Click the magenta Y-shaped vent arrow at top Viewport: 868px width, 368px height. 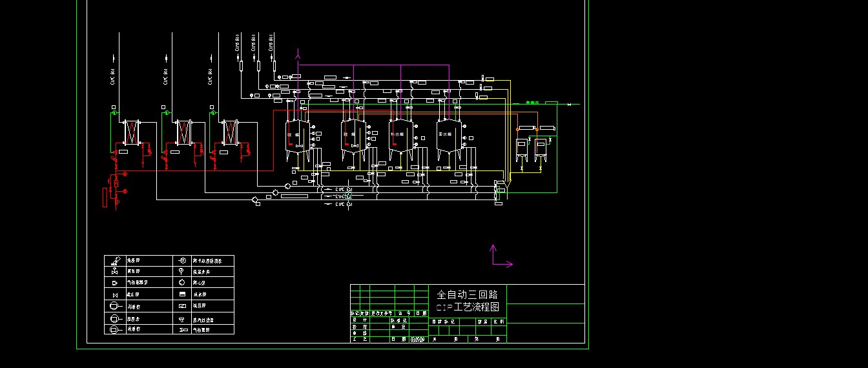[x=298, y=54]
